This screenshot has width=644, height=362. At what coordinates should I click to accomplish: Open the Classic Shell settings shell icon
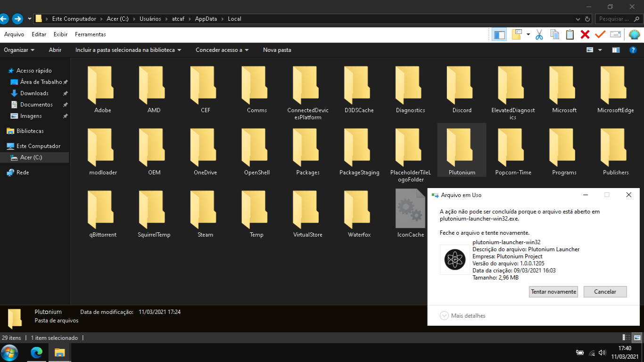tap(634, 34)
